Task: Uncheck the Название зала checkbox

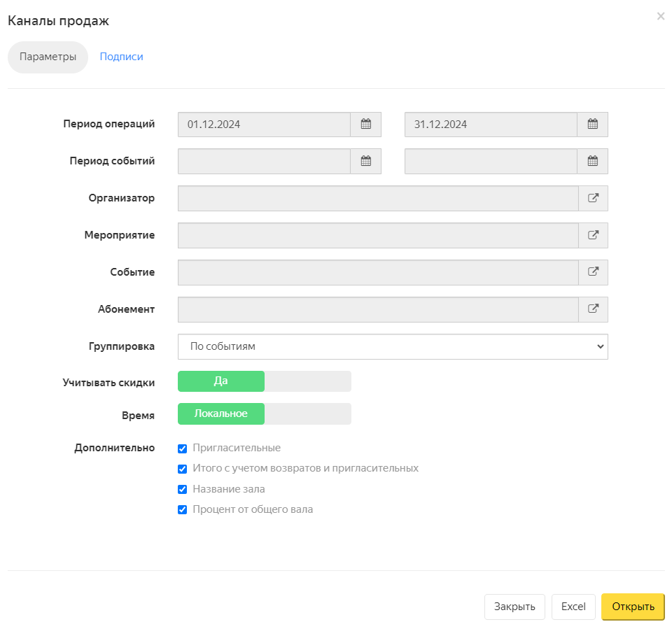Action: pos(182,489)
